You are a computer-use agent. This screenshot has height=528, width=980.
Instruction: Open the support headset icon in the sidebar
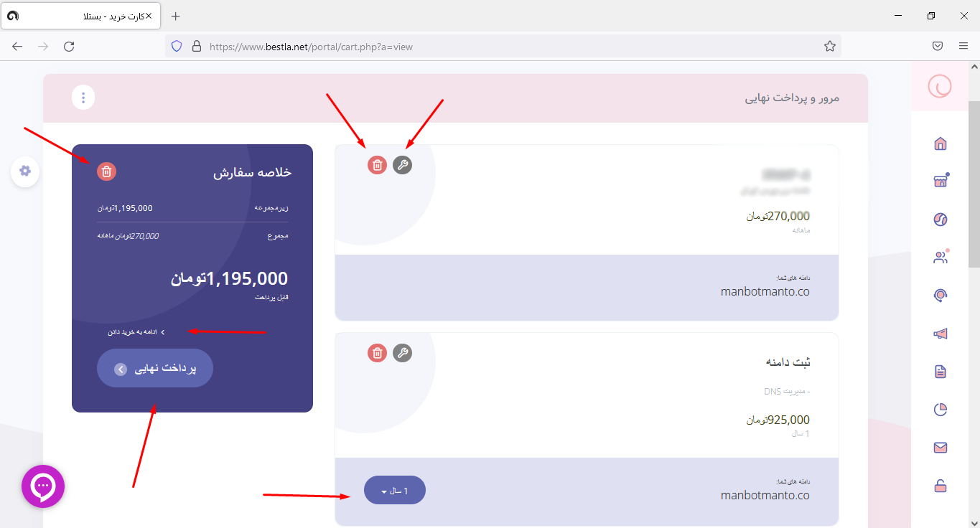pyautogui.click(x=941, y=295)
